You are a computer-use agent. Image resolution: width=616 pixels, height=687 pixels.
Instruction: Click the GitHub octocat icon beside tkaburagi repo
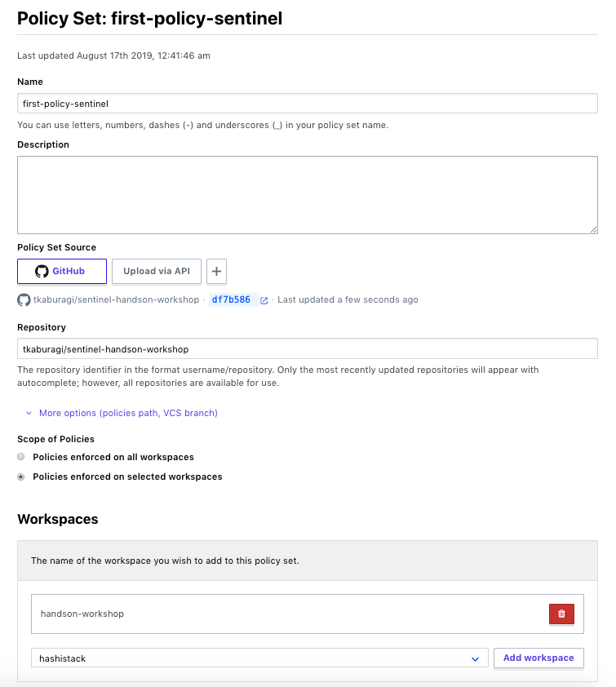[x=24, y=299]
